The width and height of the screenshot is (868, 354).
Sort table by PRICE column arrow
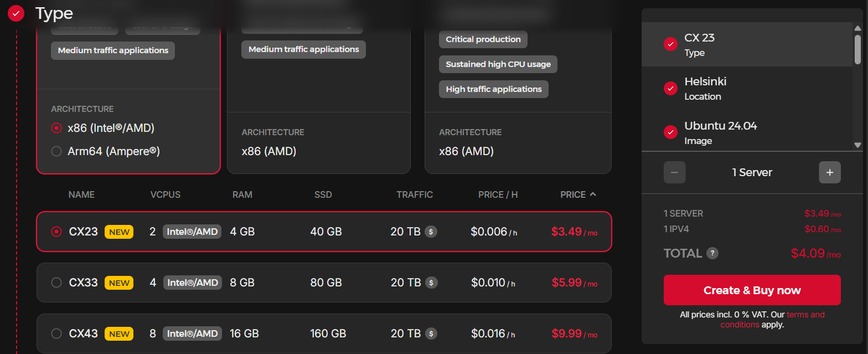593,194
